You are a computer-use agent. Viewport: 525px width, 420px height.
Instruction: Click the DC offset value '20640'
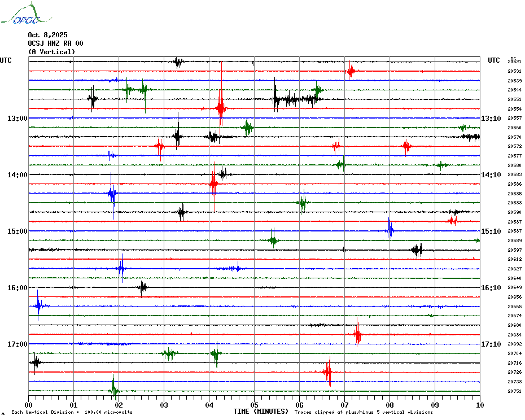pos(515,278)
